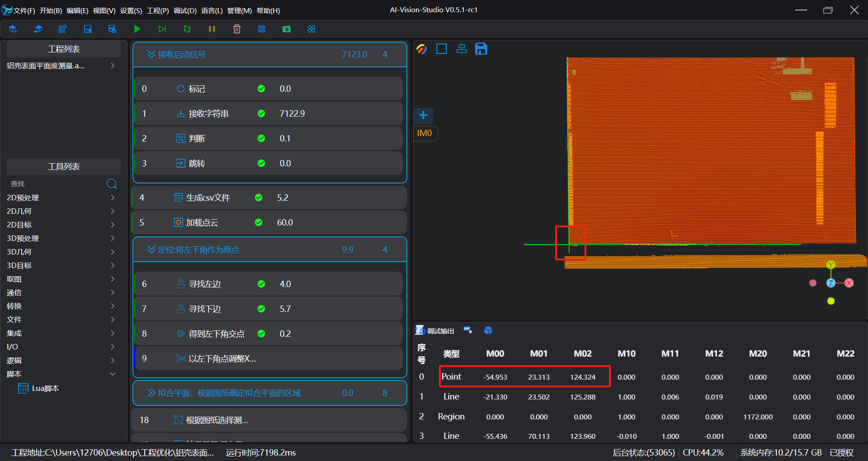Click the colorful render-mode icon in viewer
Viewport: 868px width, 461px height.
click(422, 49)
